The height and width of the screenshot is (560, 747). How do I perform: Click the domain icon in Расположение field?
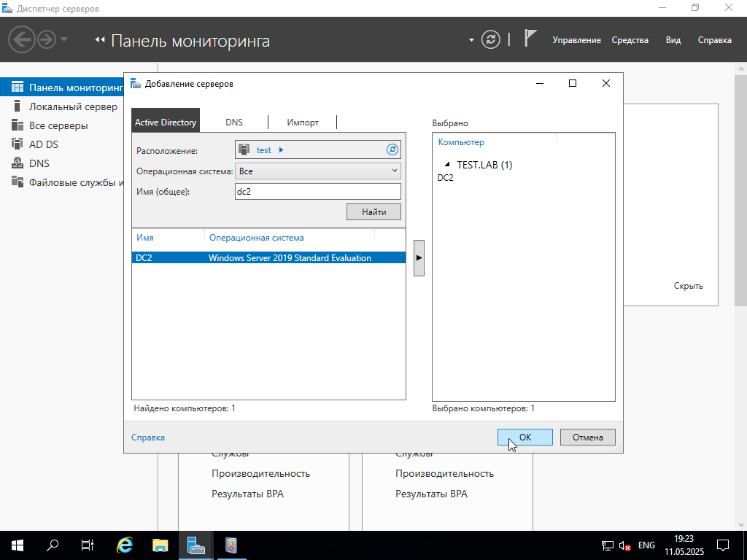point(244,149)
